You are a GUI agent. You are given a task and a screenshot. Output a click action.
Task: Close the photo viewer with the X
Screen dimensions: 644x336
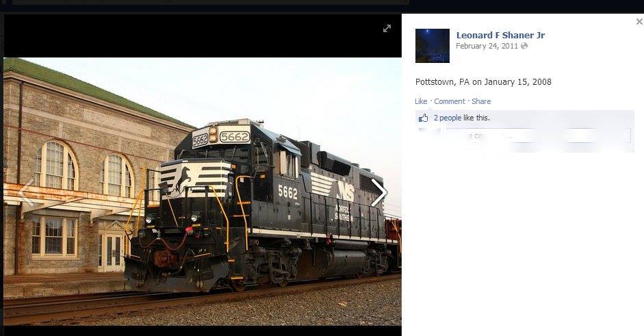[x=639, y=22]
